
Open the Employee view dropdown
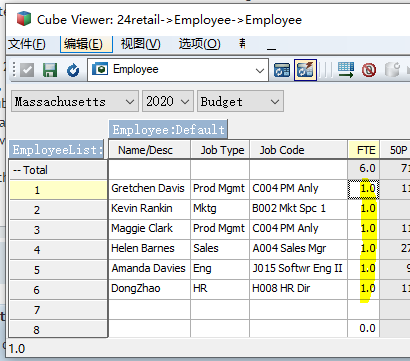click(260, 70)
